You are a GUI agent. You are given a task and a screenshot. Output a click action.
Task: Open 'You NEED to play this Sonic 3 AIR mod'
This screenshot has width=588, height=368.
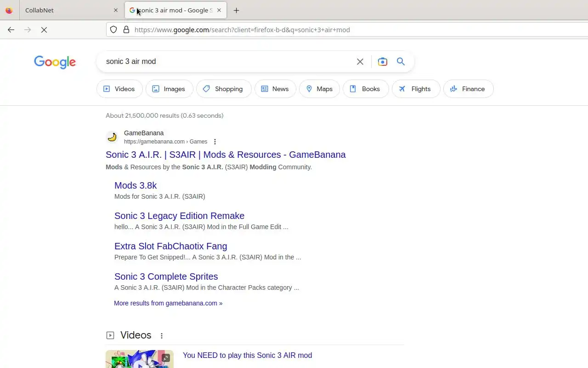(247, 355)
